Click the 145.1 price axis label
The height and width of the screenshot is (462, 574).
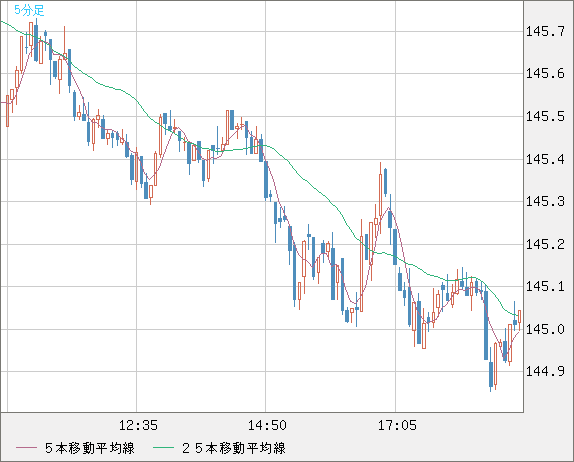pyautogui.click(x=545, y=286)
